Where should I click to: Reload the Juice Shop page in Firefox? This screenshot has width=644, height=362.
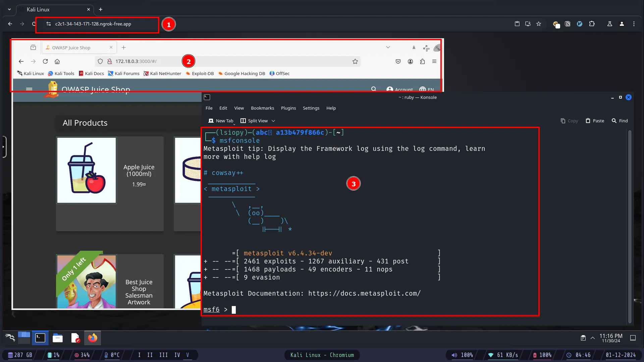point(45,61)
